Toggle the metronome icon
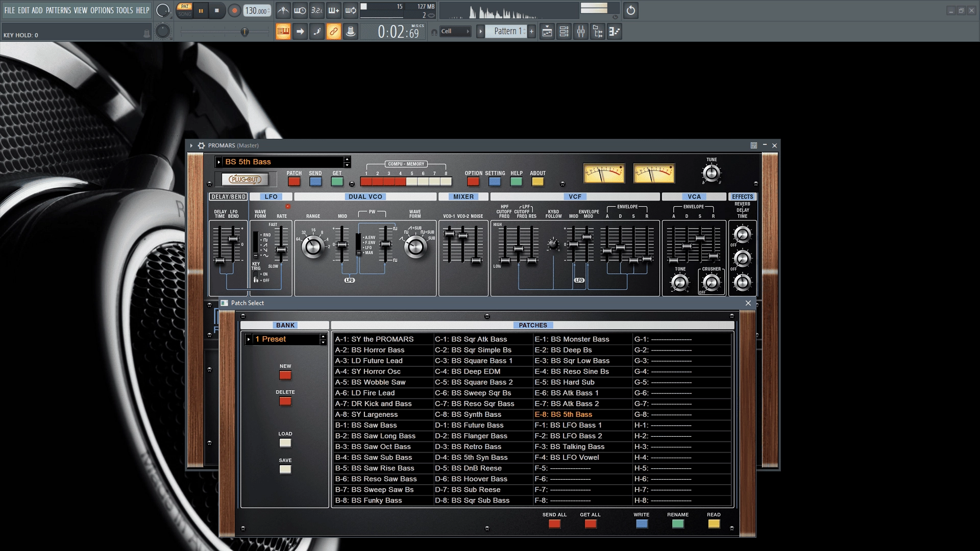 point(283,10)
